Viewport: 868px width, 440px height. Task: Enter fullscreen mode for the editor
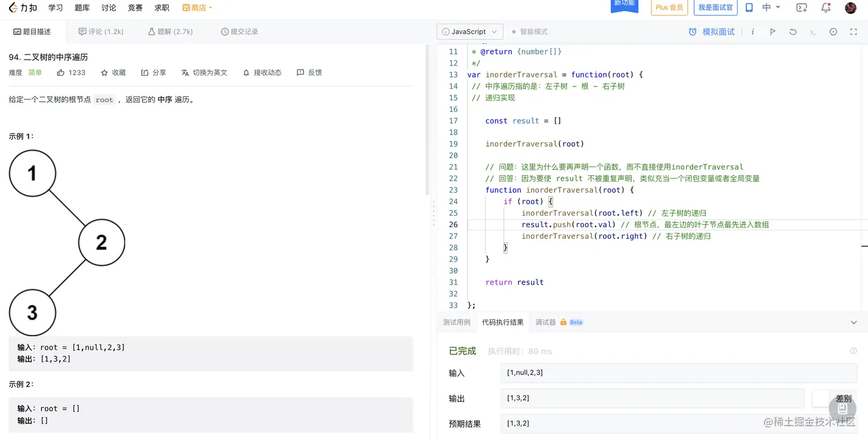(854, 32)
